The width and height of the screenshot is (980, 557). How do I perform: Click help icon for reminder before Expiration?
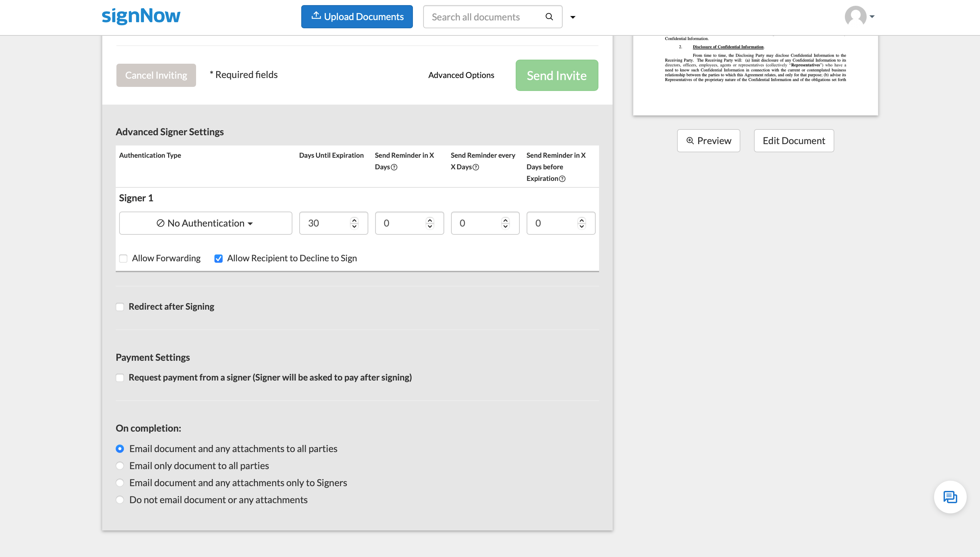point(562,179)
